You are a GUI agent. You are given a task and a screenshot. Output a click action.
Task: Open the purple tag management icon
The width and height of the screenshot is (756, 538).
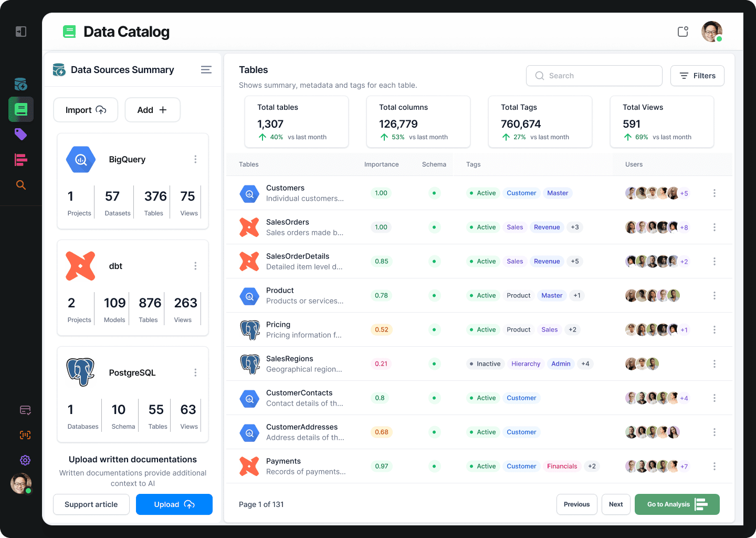(x=20, y=134)
